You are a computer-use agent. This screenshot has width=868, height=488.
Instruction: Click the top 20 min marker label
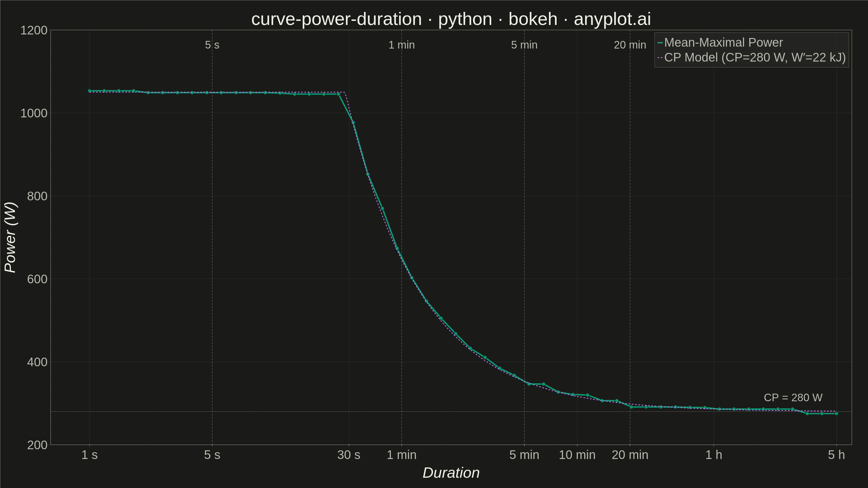pyautogui.click(x=630, y=45)
